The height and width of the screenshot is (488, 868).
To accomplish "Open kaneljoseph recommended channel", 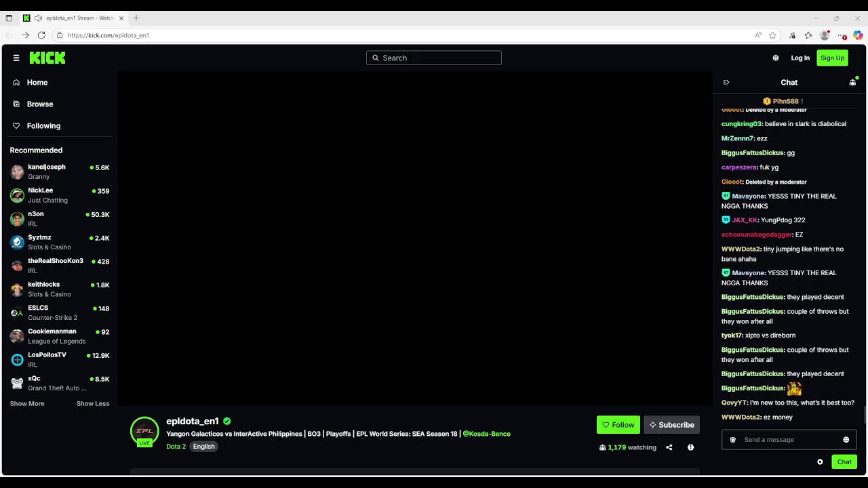I will coord(60,171).
